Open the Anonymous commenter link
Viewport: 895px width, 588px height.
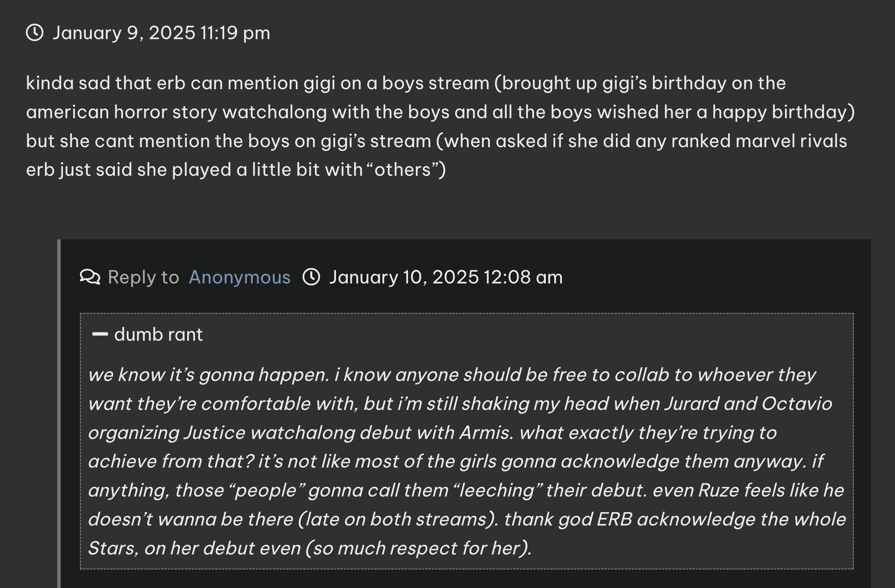[x=240, y=277]
